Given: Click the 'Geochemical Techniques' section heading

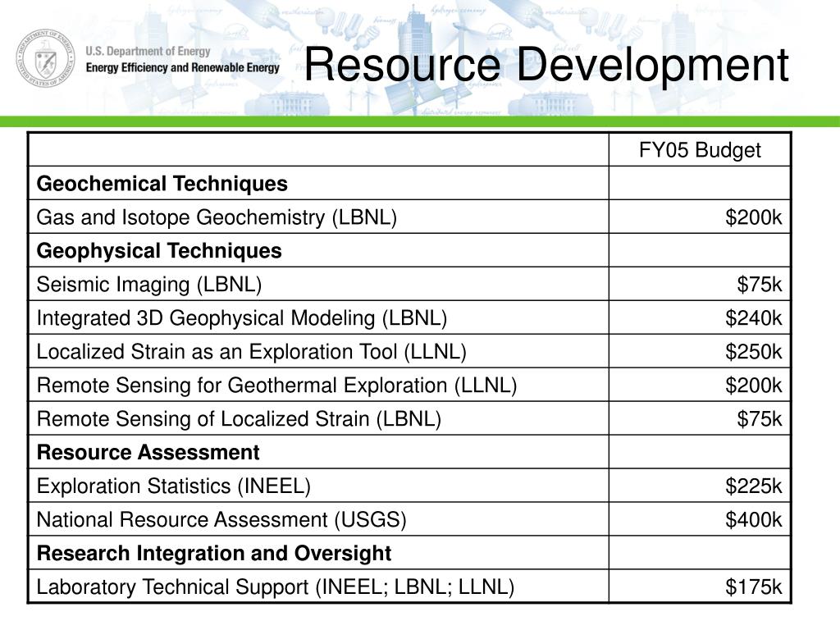Looking at the screenshot, I should click(x=162, y=184).
